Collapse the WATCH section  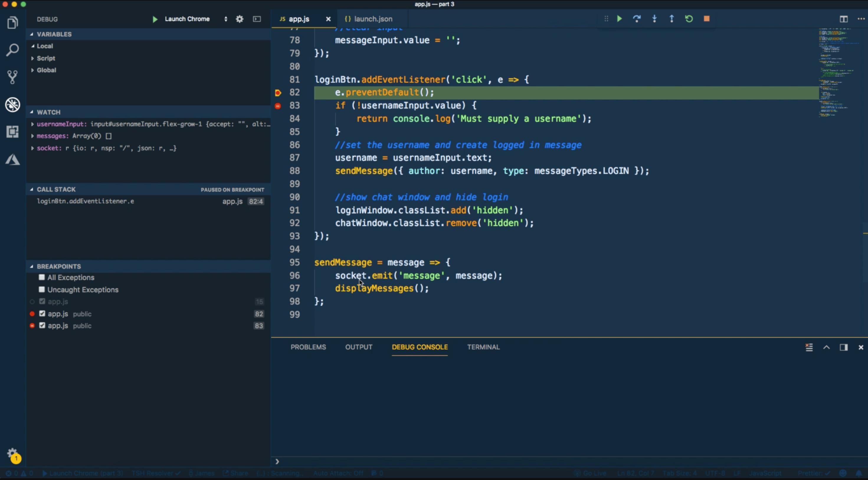coord(148,112)
